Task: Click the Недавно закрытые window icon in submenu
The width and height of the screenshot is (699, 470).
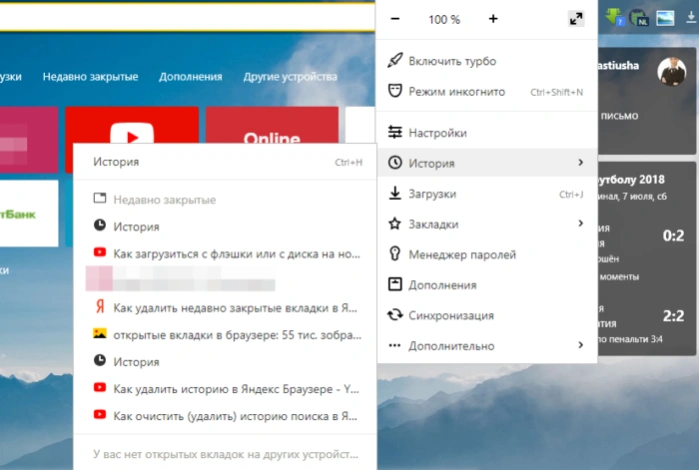Action: pyautogui.click(x=100, y=198)
